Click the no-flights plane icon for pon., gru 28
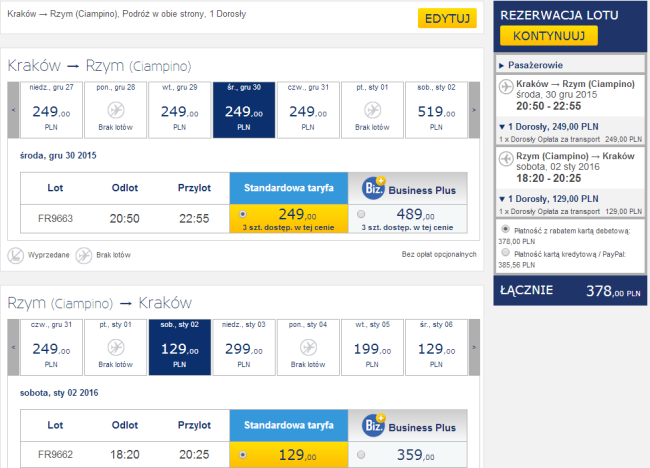650x468 pixels. pyautogui.click(x=116, y=110)
